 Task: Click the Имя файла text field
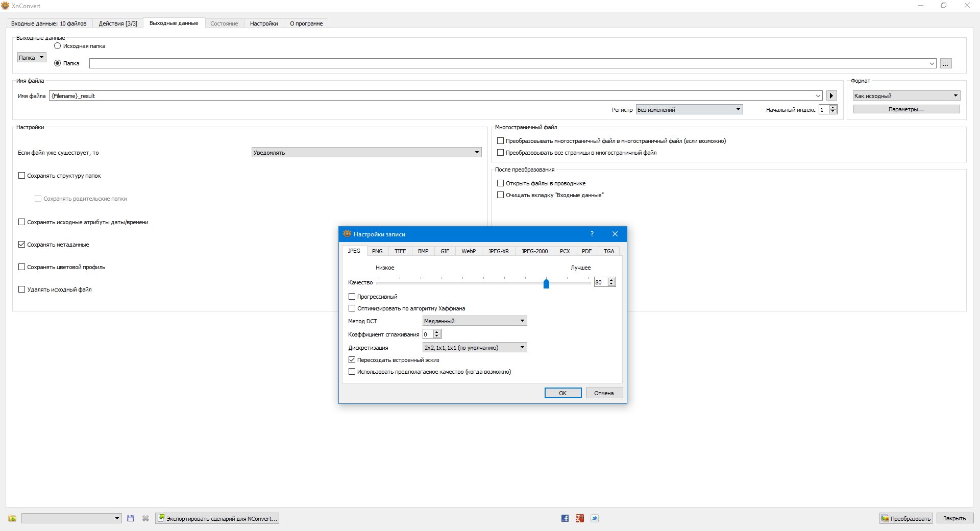[434, 96]
